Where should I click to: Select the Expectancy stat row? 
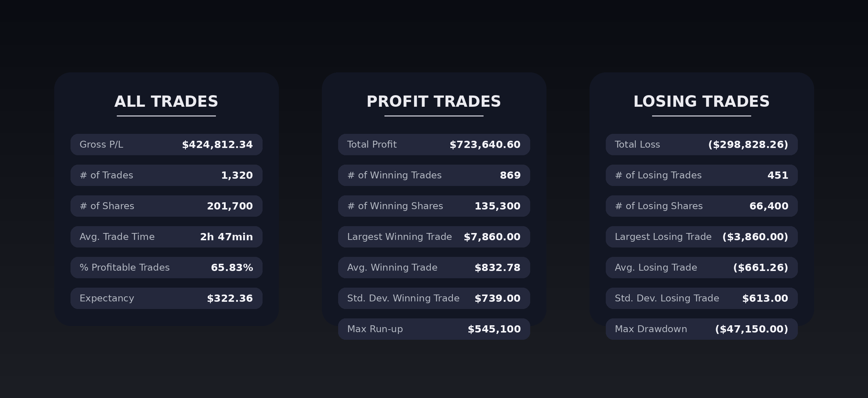coord(166,298)
